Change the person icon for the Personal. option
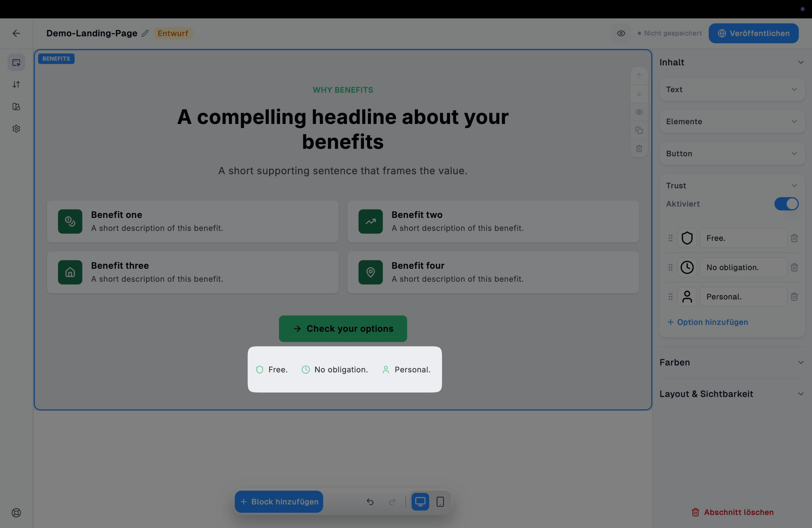 coord(687,297)
